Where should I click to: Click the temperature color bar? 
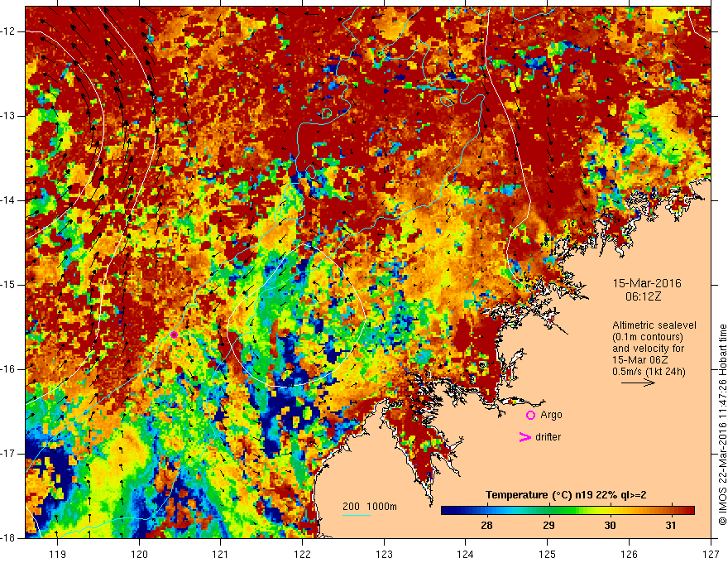[x=568, y=511]
